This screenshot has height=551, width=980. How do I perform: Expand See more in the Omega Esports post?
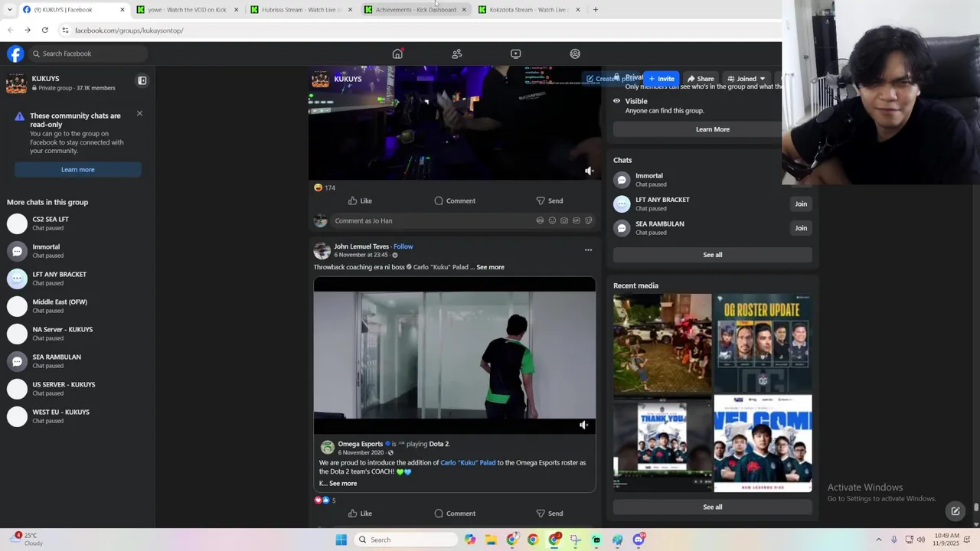point(342,484)
